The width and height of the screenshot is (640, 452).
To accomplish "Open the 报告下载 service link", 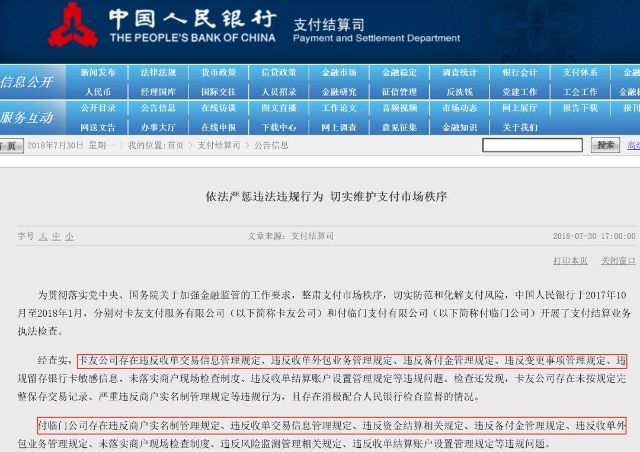I will point(580,108).
